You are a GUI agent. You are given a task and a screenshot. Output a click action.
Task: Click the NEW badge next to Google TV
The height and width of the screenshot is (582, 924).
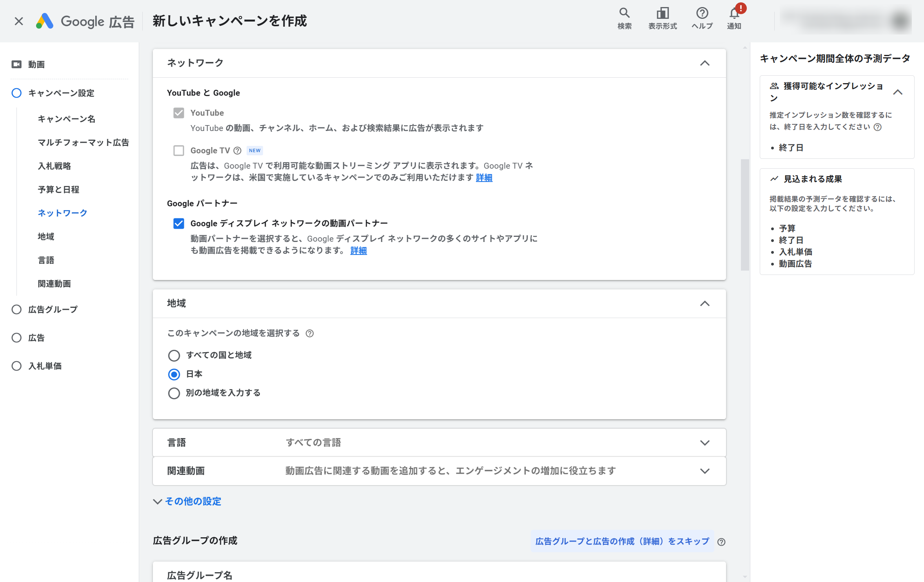pos(255,151)
